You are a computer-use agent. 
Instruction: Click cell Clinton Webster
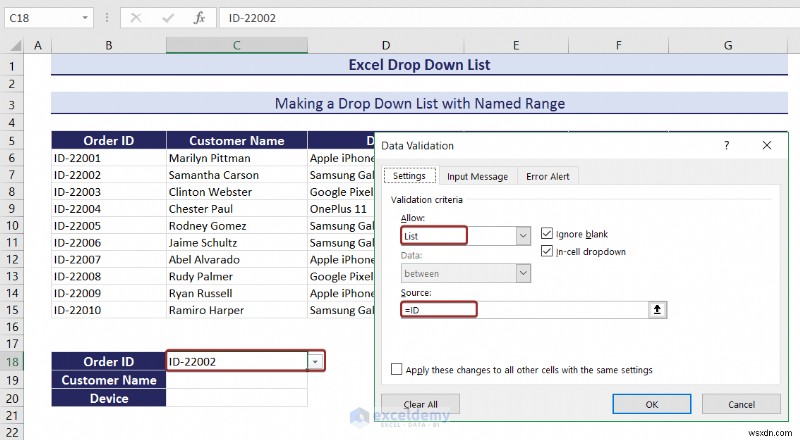click(237, 192)
